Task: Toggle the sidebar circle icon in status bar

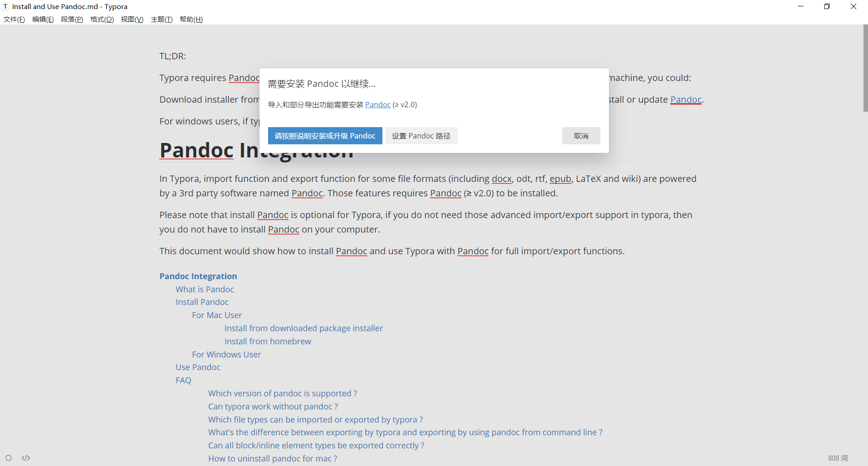Action: (x=9, y=458)
